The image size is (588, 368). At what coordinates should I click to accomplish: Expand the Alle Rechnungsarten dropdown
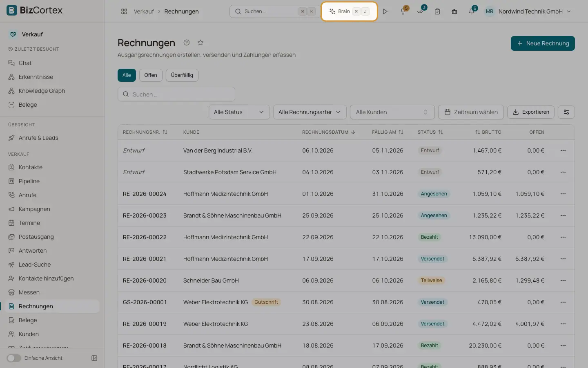[x=310, y=112]
